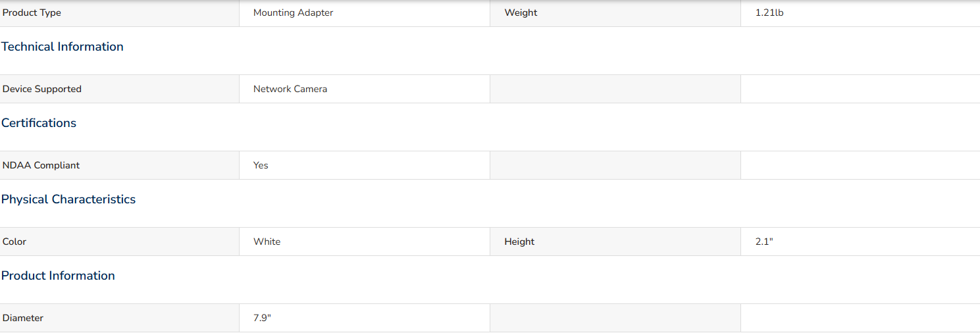Click the Technical Information section heading
Image resolution: width=980 pixels, height=333 pixels.
[x=63, y=47]
